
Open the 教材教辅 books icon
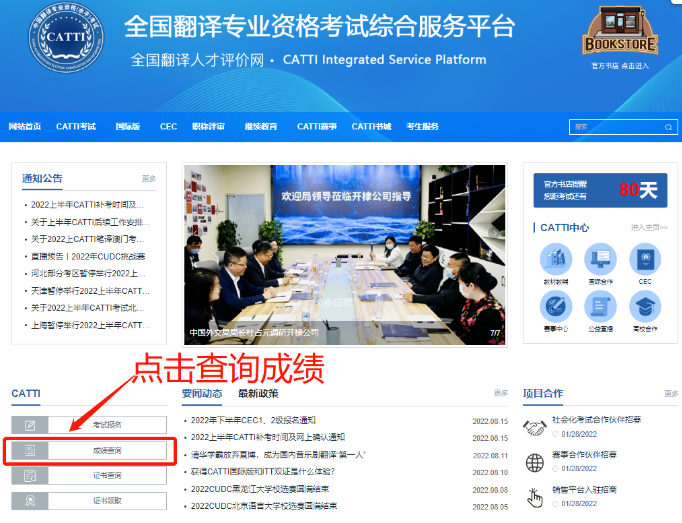click(x=556, y=259)
